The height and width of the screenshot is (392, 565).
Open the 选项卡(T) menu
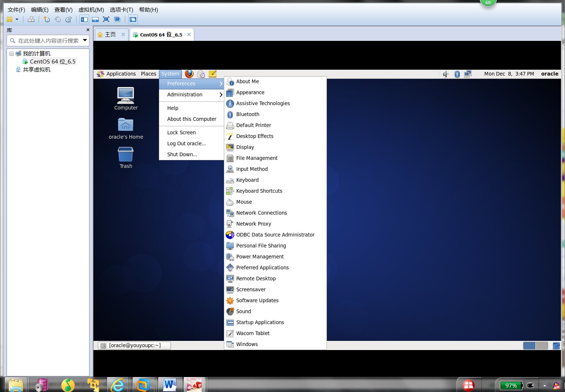(x=122, y=10)
